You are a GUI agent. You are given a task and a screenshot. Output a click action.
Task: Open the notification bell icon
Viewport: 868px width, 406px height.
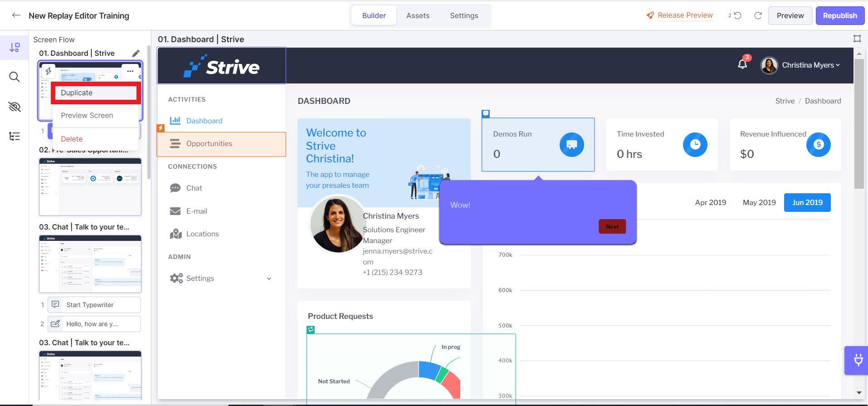742,64
